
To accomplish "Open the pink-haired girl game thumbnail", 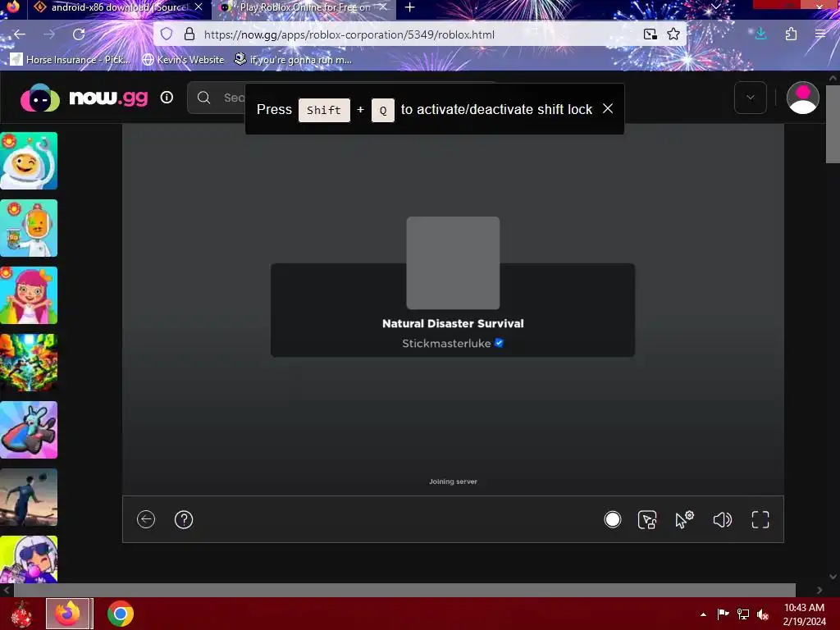I will (29, 295).
